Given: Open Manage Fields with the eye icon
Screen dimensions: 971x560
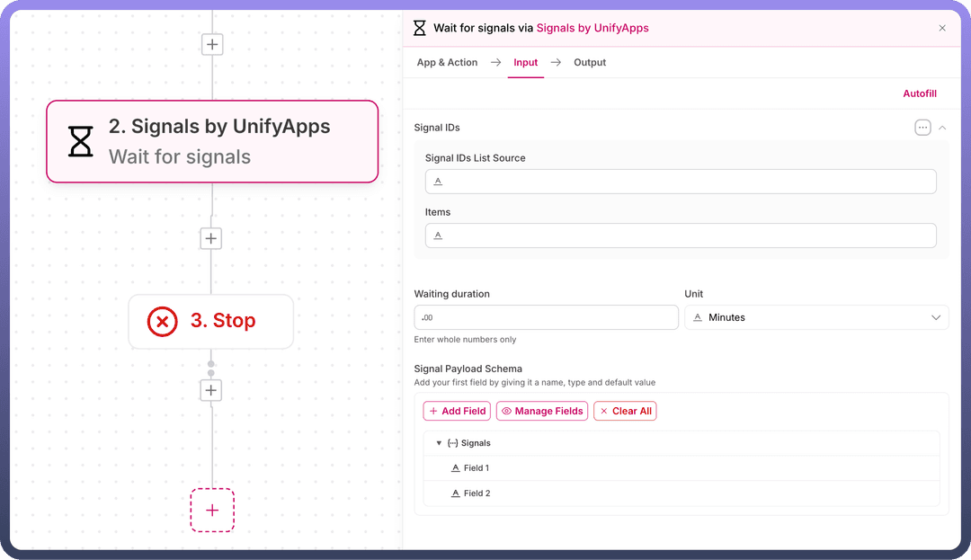Looking at the screenshot, I should pyautogui.click(x=542, y=411).
